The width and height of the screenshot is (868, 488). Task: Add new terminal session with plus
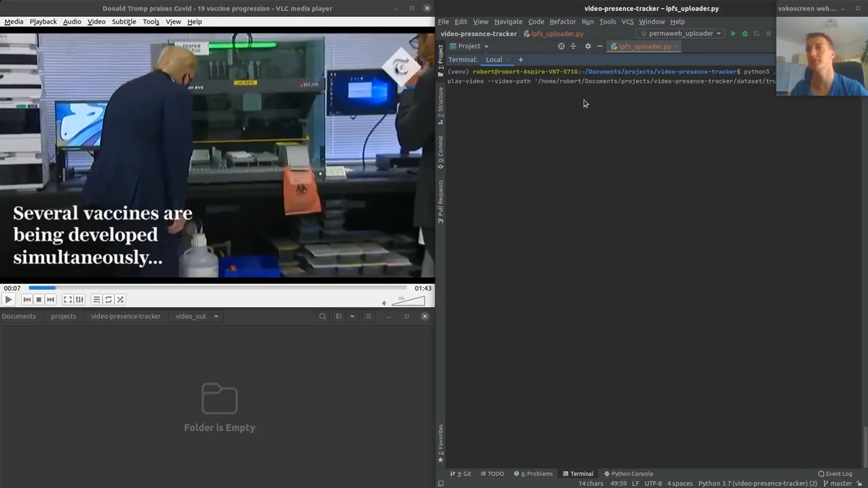click(x=521, y=60)
